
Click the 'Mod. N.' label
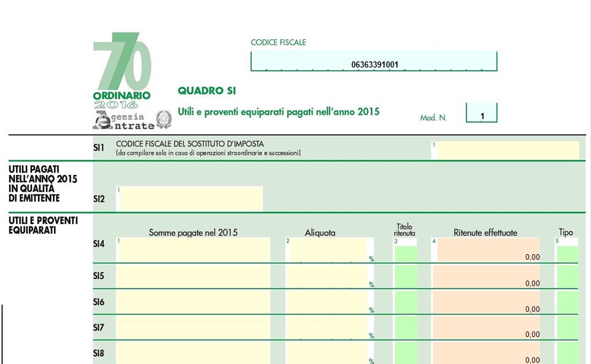pyautogui.click(x=434, y=118)
